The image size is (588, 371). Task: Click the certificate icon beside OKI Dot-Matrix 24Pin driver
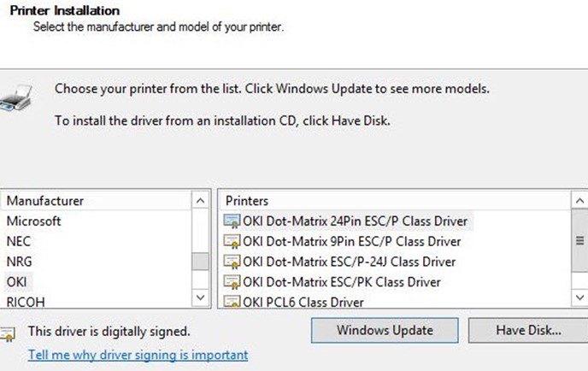(232, 221)
